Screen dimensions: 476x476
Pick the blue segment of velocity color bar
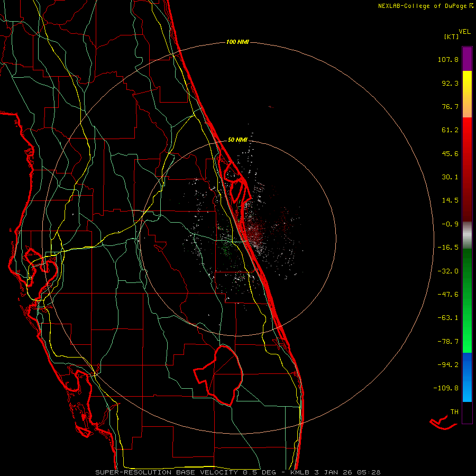coord(467,377)
